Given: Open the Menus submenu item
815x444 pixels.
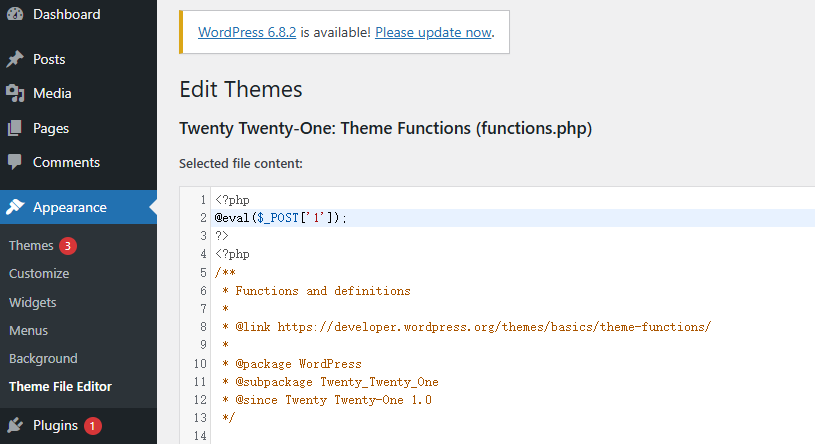Looking at the screenshot, I should point(28,330).
